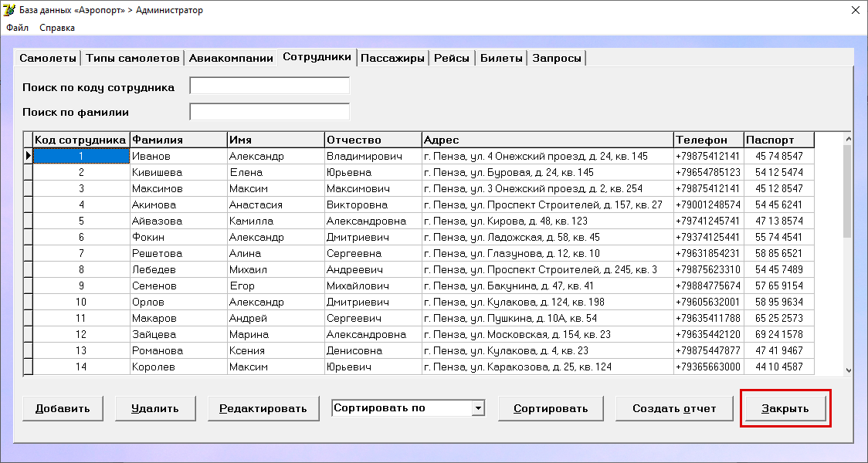Click the name cell Камилла
The width and height of the screenshot is (868, 463).
tap(276, 221)
